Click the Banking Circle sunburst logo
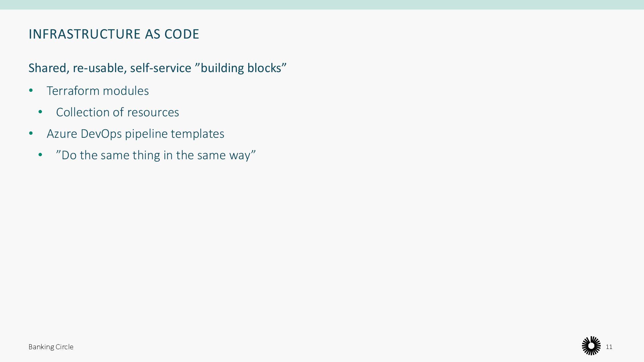 (591, 346)
